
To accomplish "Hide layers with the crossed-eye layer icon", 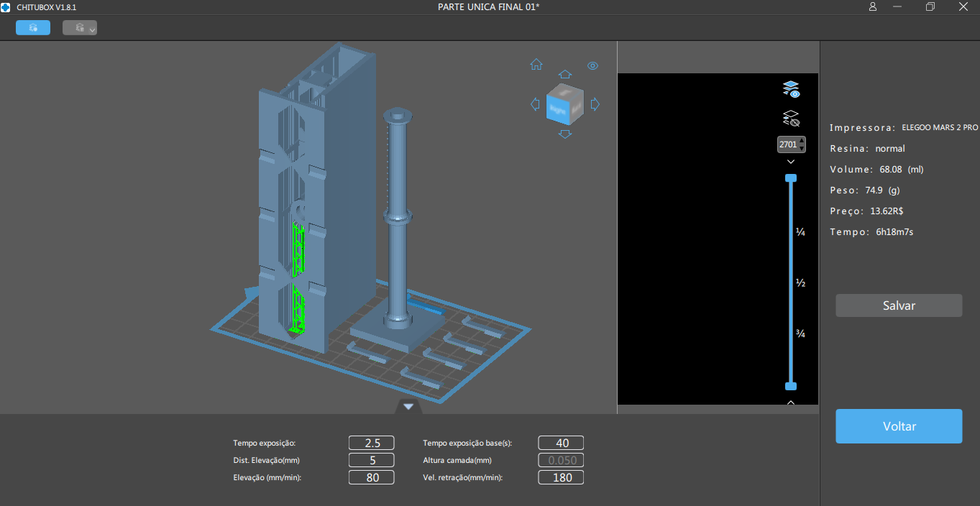I will point(791,118).
